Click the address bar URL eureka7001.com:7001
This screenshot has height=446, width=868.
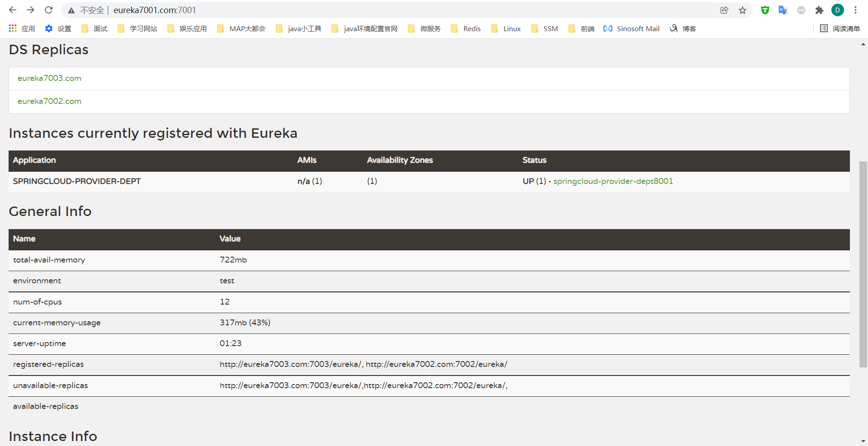155,10
